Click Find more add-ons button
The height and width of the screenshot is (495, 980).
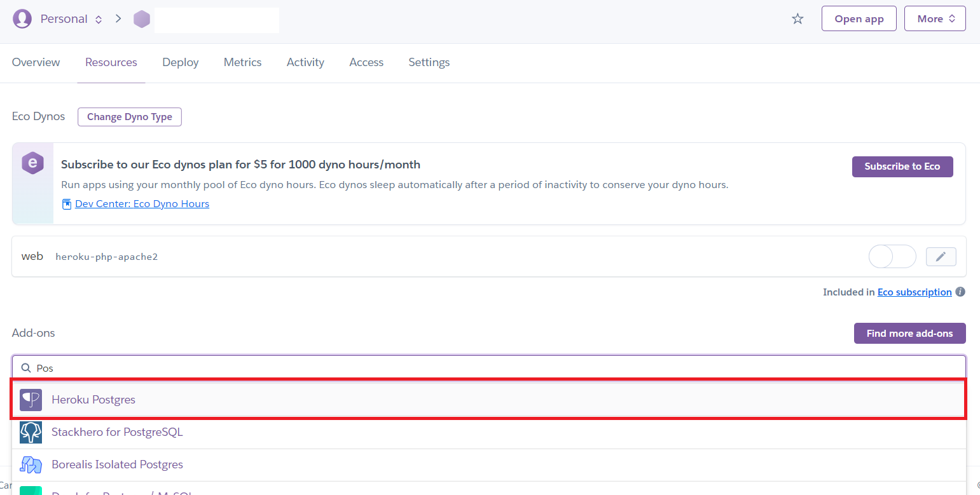click(910, 333)
